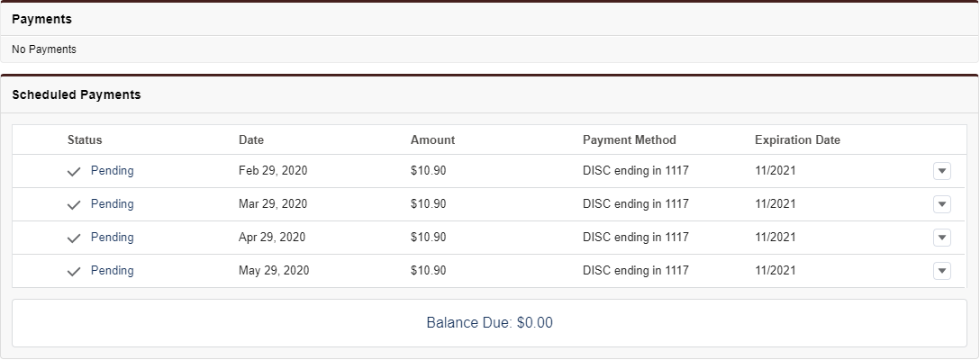Open the dropdown arrow for Apr 29, 2020 payment

click(942, 238)
